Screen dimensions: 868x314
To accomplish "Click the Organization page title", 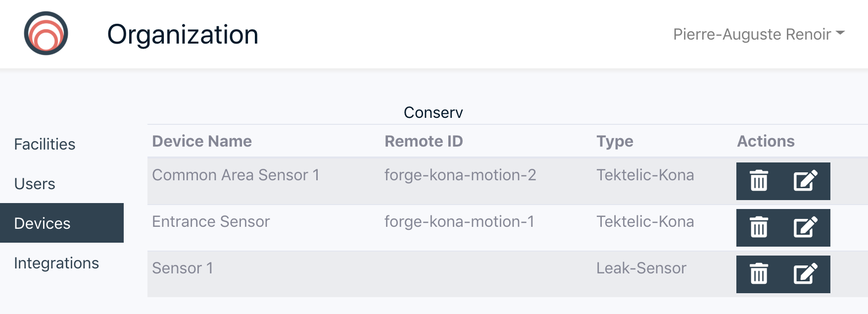I will click(183, 35).
